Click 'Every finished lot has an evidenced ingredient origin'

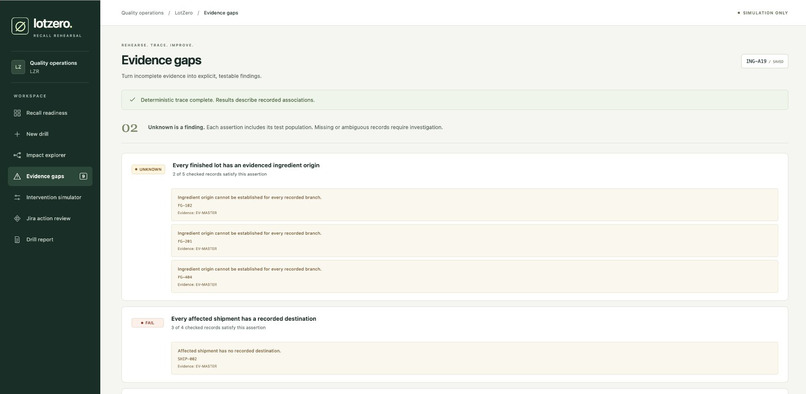click(246, 166)
